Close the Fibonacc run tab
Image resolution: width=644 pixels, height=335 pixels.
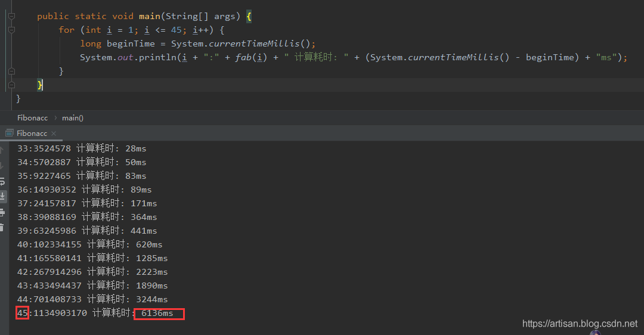point(54,134)
